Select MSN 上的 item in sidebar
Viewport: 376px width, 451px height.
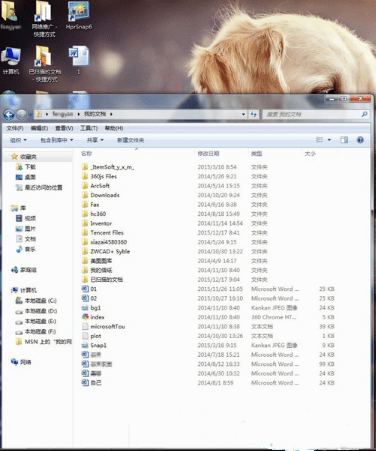click(44, 342)
